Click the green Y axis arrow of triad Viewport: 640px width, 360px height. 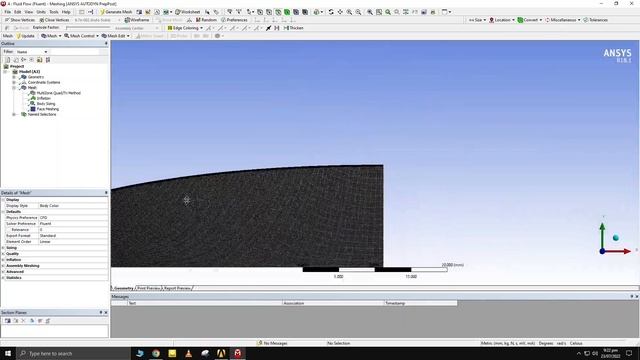pos(602,235)
